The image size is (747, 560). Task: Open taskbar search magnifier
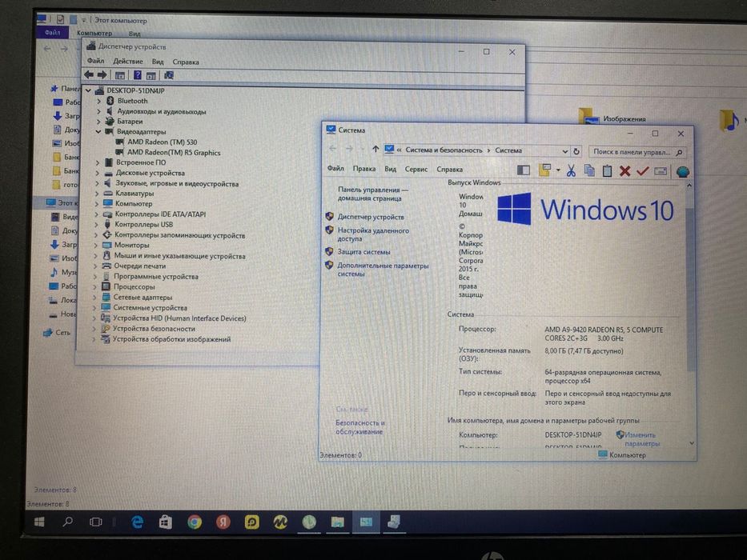67,522
